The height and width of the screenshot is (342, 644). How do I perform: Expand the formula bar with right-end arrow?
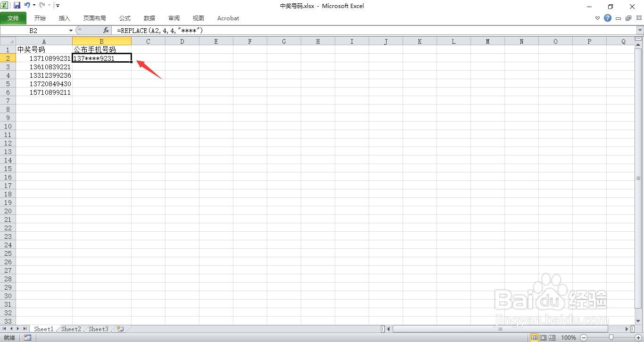point(640,30)
